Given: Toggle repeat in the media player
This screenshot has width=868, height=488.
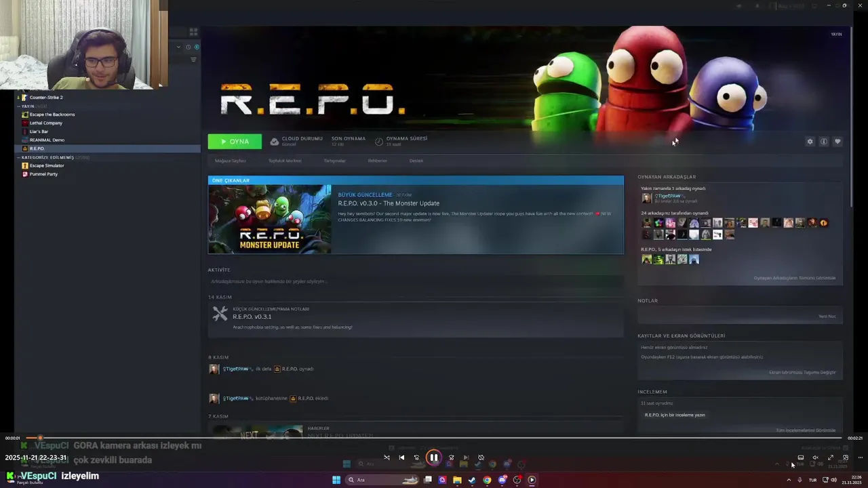Looking at the screenshot, I should pos(481,457).
